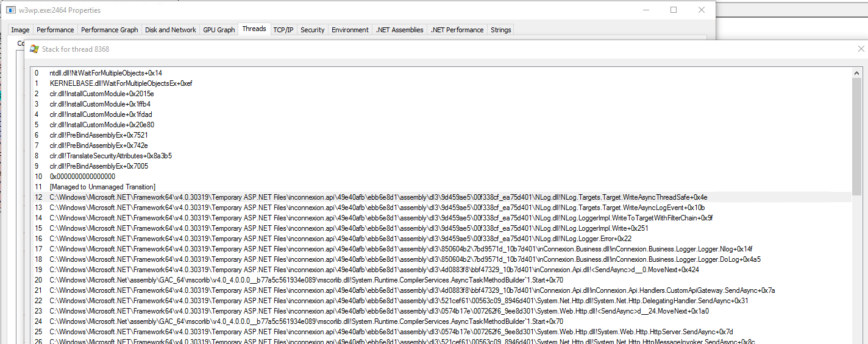The height and width of the screenshot is (344, 868).
Task: Close the w3wp.exe Properties window
Action: [702, 10]
